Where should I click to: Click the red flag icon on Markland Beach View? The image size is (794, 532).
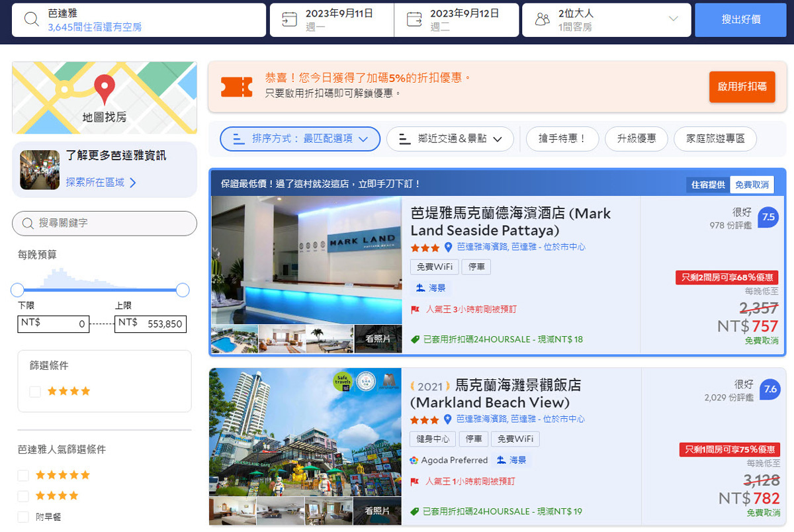[x=416, y=482]
